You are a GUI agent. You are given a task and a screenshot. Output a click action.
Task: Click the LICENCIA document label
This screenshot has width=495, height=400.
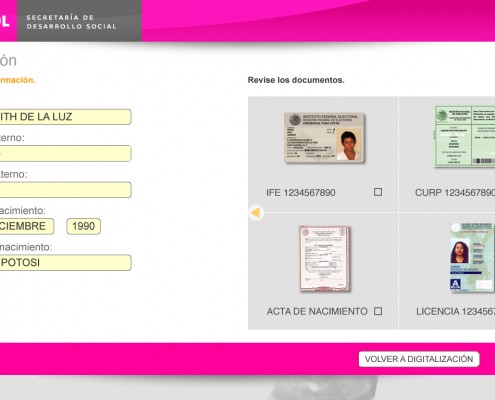[455, 311]
